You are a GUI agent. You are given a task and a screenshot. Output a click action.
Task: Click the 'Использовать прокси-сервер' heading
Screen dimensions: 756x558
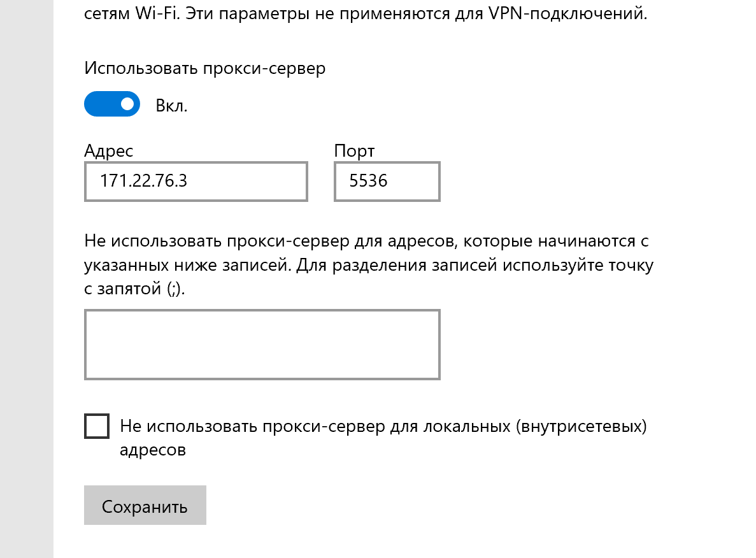204,68
